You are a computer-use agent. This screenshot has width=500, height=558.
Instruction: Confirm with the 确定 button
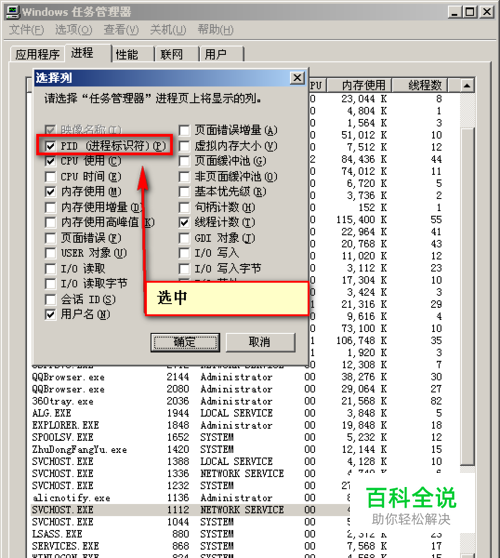[185, 342]
